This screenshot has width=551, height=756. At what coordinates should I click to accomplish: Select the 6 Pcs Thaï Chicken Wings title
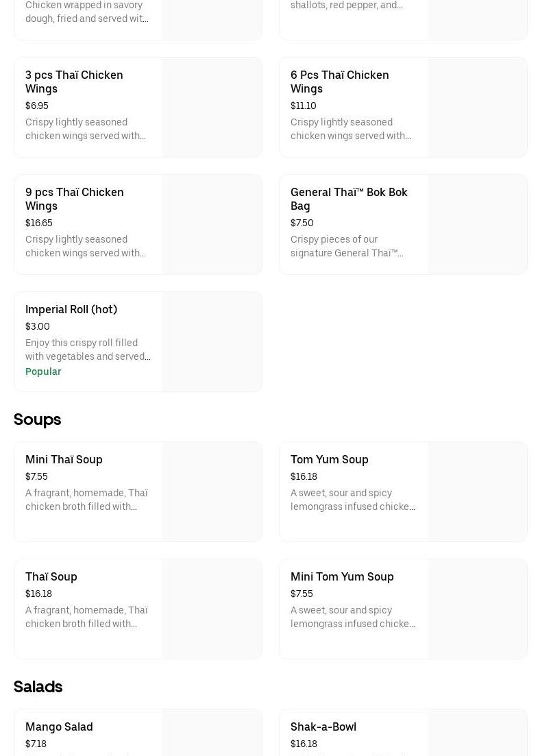pos(339,82)
